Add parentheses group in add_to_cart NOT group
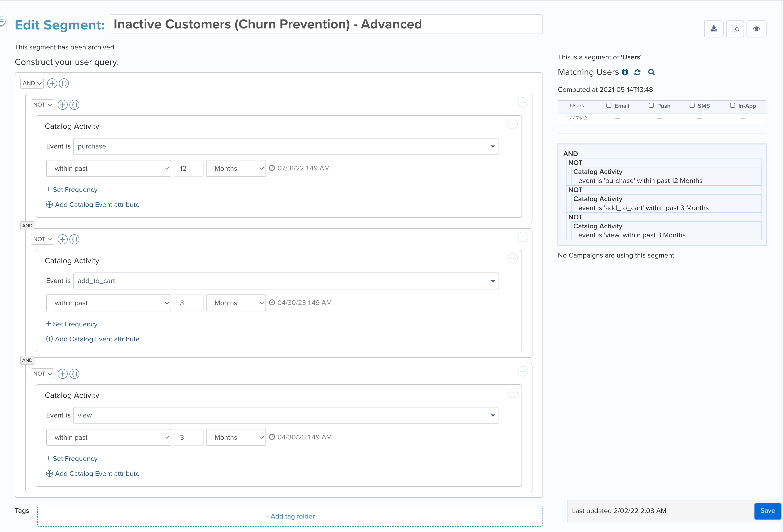The image size is (783, 532). 74,239
